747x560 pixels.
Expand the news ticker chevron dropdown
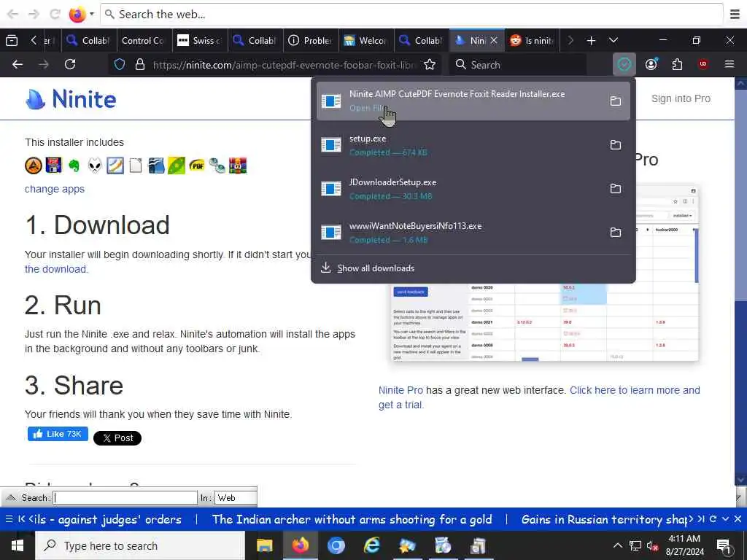tap(725, 518)
